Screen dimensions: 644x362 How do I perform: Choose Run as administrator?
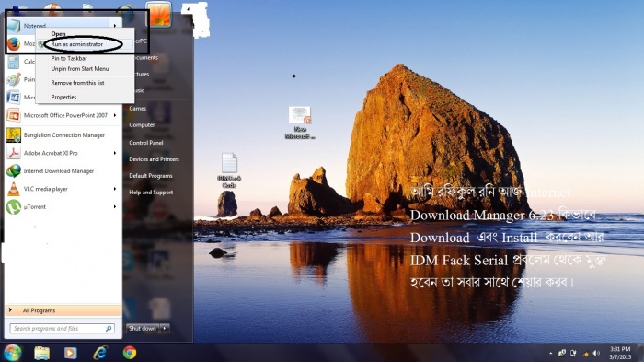[76, 44]
